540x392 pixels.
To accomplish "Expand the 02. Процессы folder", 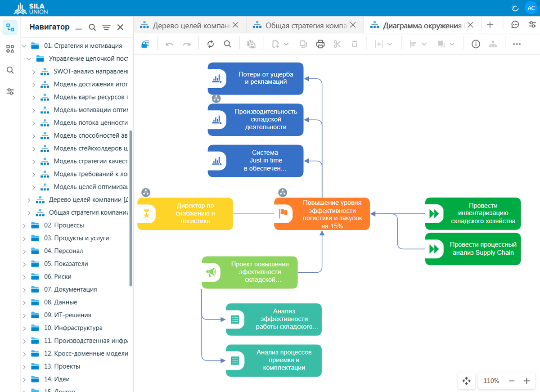I will click(24, 225).
